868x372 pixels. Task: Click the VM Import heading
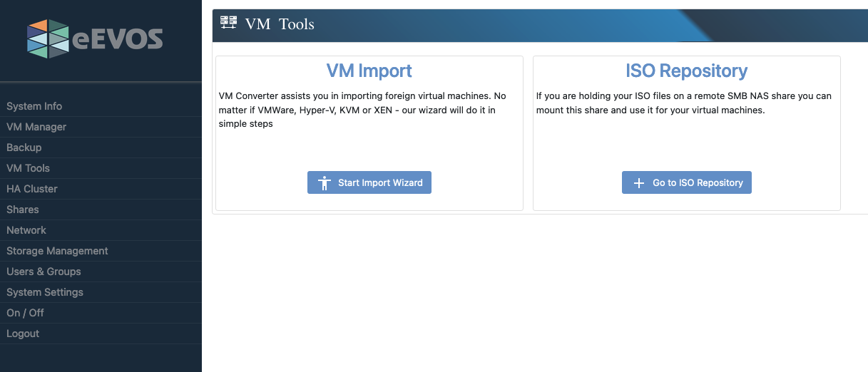tap(369, 71)
